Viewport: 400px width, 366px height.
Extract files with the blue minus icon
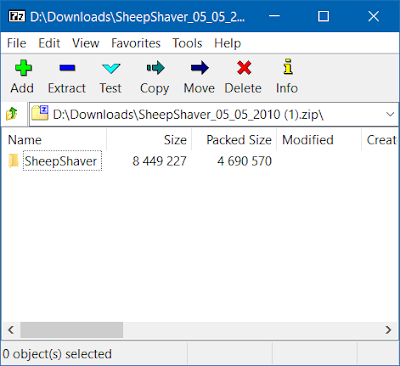click(67, 68)
